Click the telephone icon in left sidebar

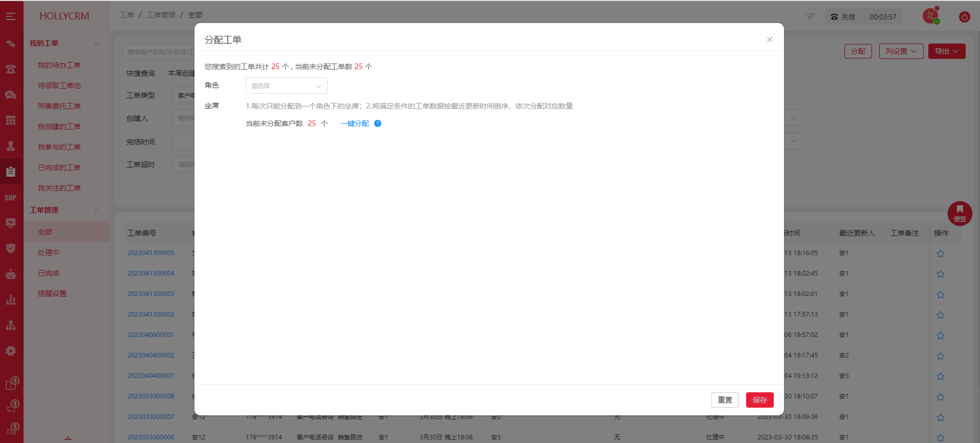(11, 69)
